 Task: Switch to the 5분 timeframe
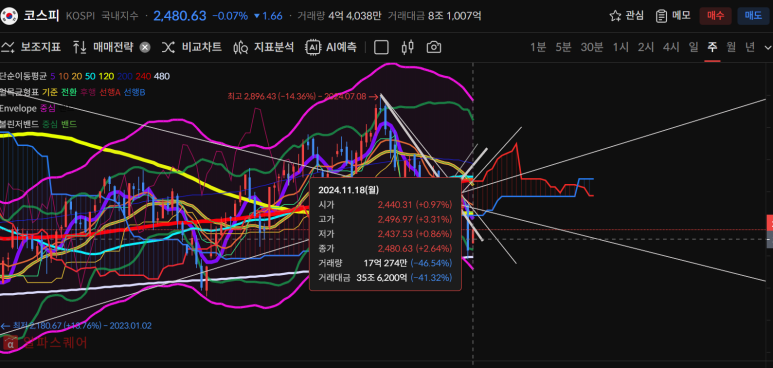[563, 47]
